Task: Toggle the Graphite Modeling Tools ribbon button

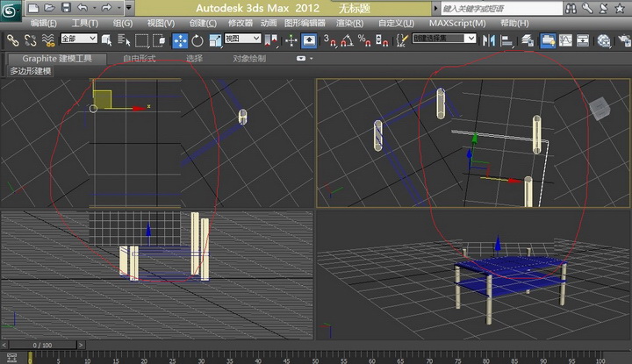Action: [x=548, y=40]
